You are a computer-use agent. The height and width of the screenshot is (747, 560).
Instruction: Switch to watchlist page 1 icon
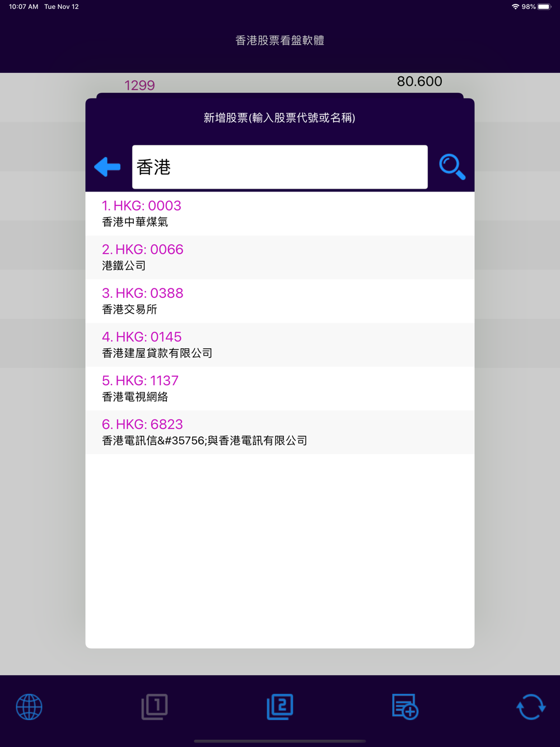pos(155,707)
